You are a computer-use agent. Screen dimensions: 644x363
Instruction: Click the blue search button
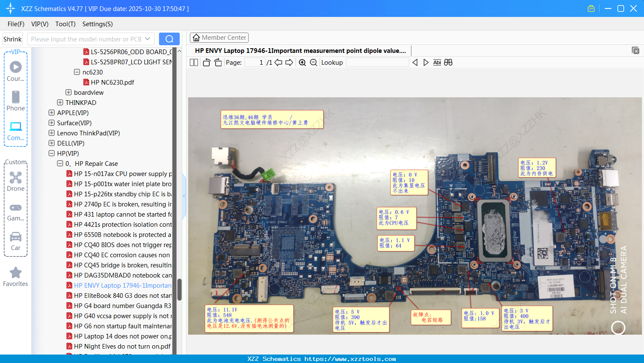pyautogui.click(x=169, y=39)
